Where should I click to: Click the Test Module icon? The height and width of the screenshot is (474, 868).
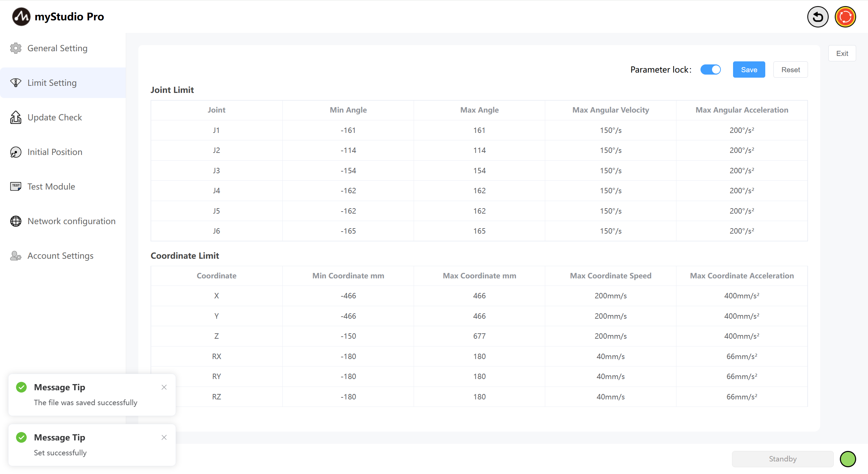point(16,186)
